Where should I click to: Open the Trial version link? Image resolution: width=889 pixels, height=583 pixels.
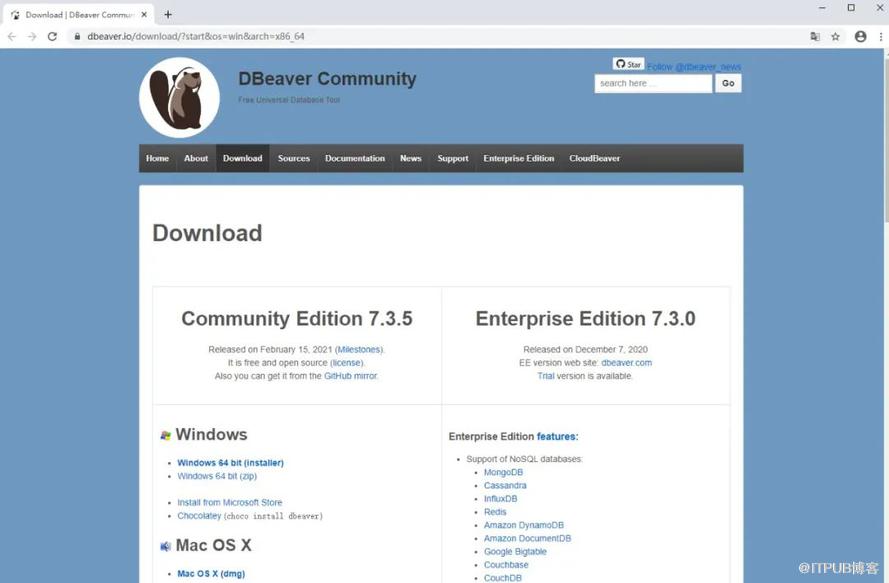[x=545, y=375]
